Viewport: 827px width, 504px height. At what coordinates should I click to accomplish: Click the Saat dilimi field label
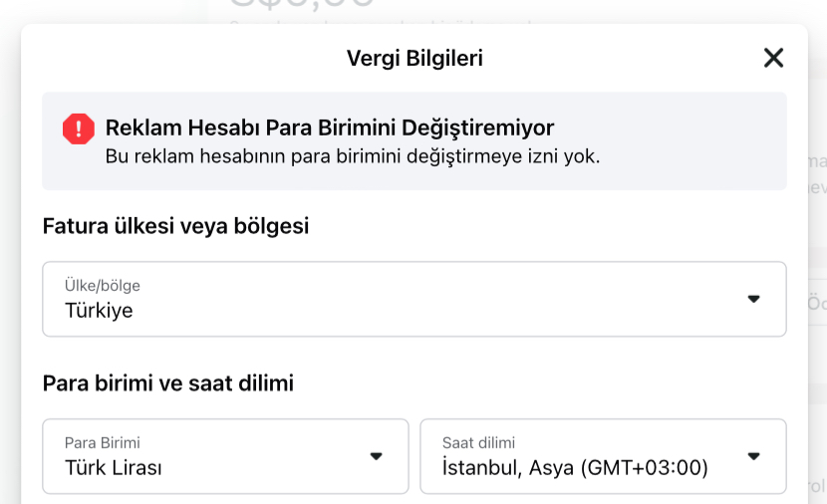(478, 442)
